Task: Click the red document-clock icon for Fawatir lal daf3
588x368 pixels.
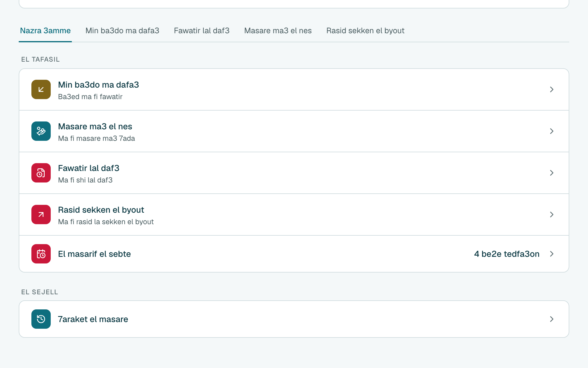Action: tap(41, 173)
